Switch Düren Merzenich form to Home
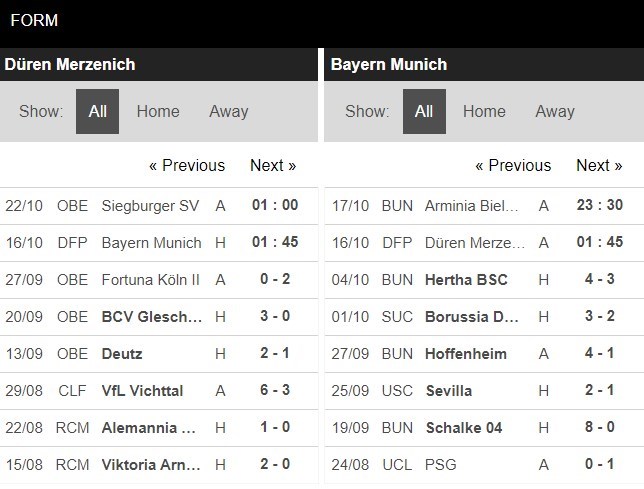 158,111
